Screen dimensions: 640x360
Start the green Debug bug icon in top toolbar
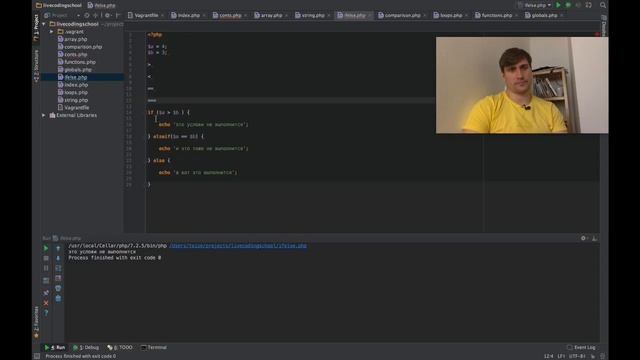tap(568, 5)
